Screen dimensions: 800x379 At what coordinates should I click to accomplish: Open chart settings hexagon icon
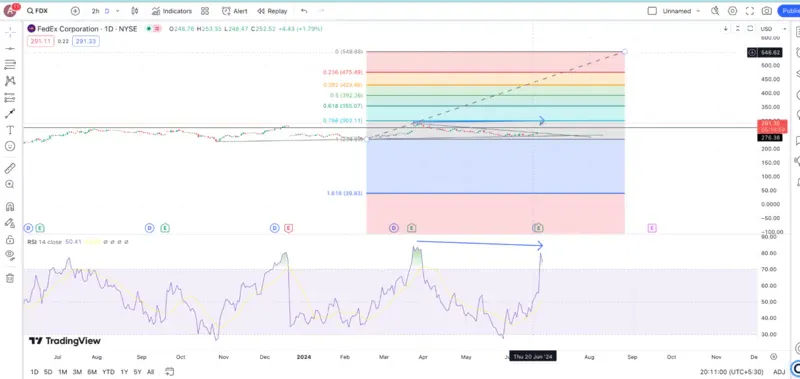pos(733,11)
